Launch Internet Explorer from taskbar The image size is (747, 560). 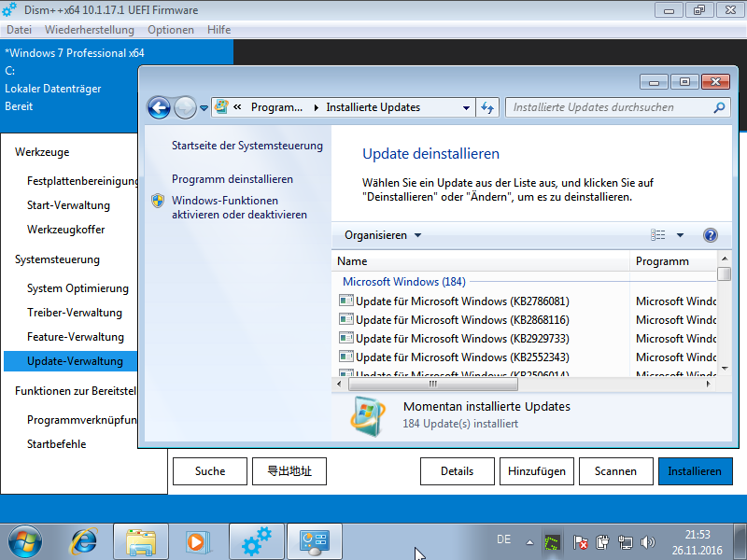[x=83, y=542]
